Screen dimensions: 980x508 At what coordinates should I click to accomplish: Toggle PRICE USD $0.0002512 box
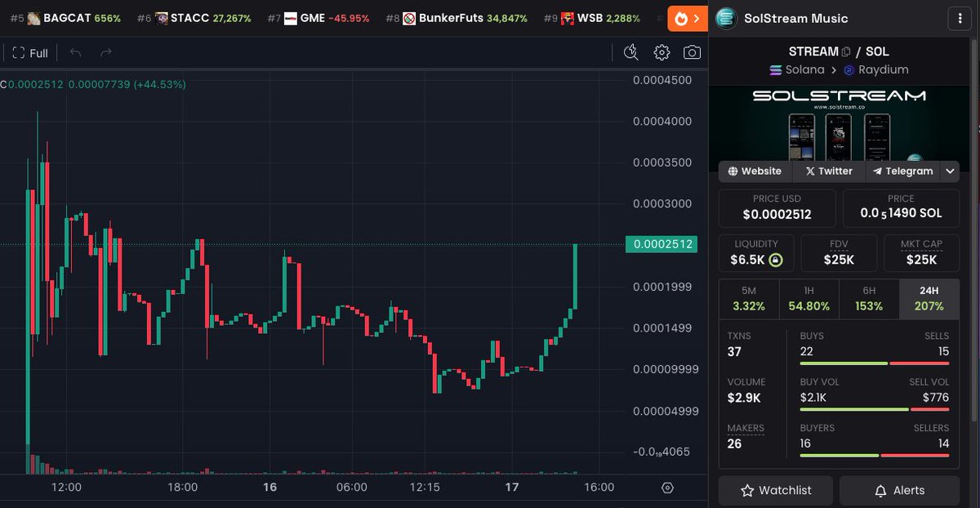pyautogui.click(x=777, y=207)
